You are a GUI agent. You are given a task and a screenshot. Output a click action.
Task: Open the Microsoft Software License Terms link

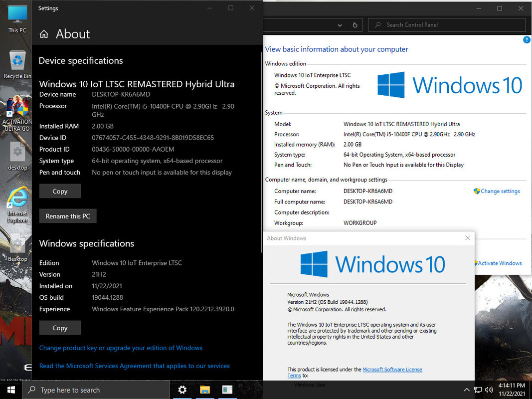pos(392,370)
